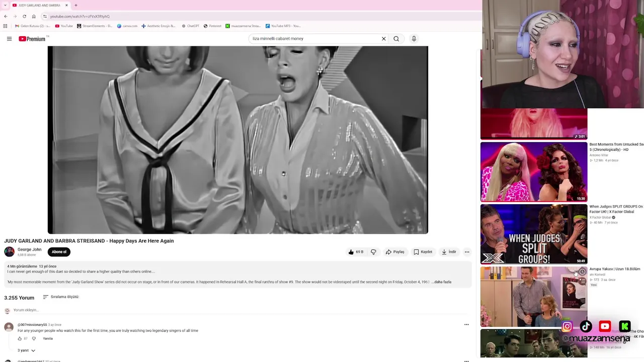The image size is (644, 362).
Task: Save the video using Kaydet
Action: pyautogui.click(x=423, y=252)
